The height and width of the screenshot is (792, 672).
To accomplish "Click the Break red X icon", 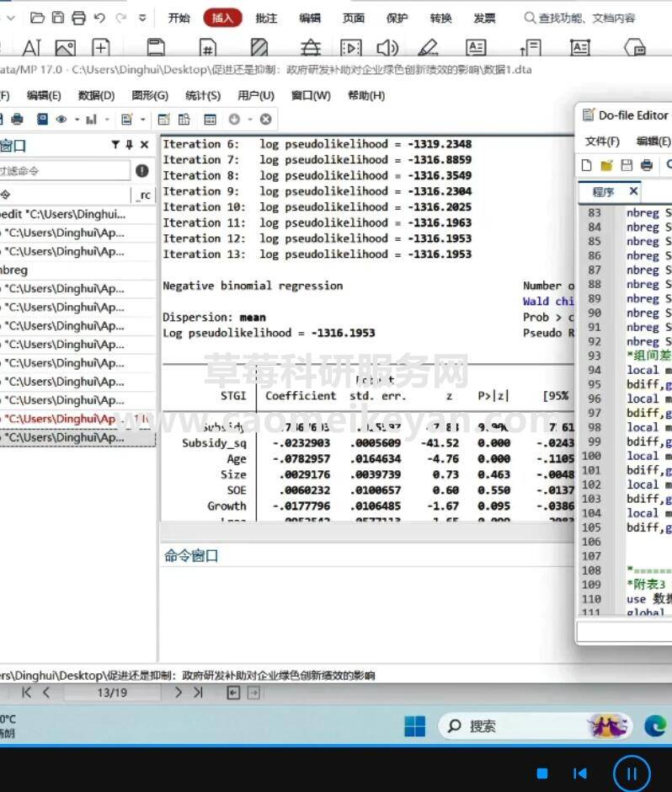I will coord(265,120).
